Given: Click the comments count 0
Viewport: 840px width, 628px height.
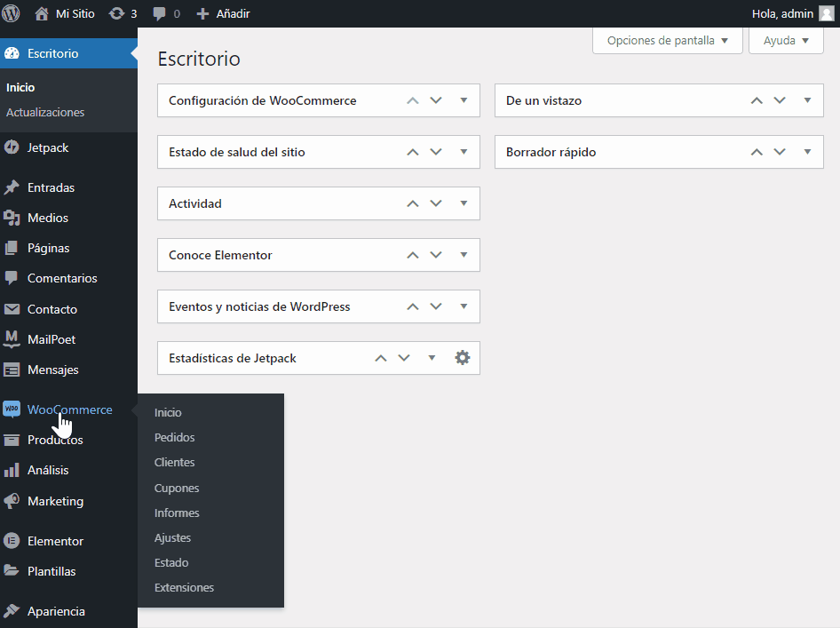Looking at the screenshot, I should (x=177, y=14).
